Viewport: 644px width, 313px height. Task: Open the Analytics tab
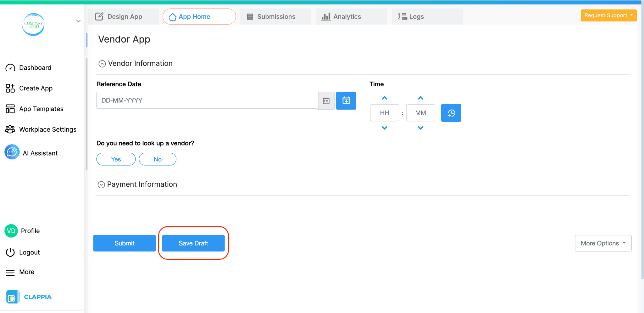click(x=347, y=16)
